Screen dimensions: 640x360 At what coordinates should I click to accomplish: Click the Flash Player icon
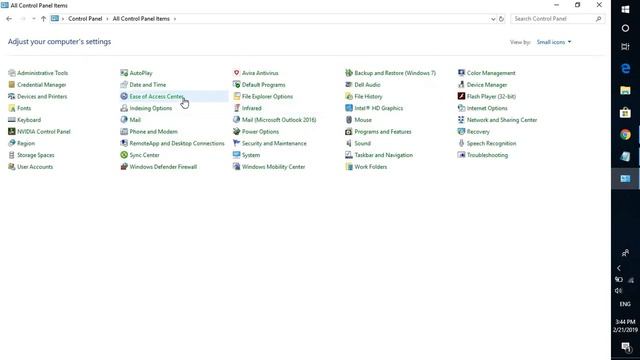click(x=461, y=97)
